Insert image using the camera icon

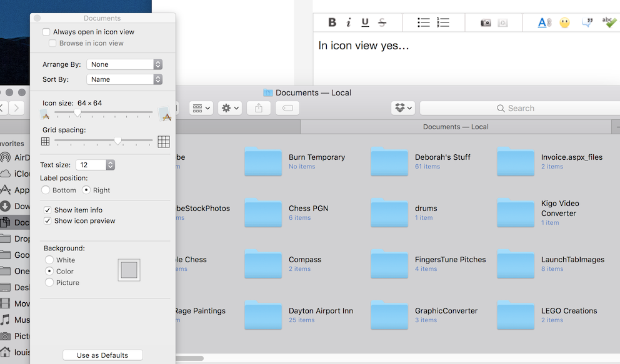pyautogui.click(x=486, y=23)
